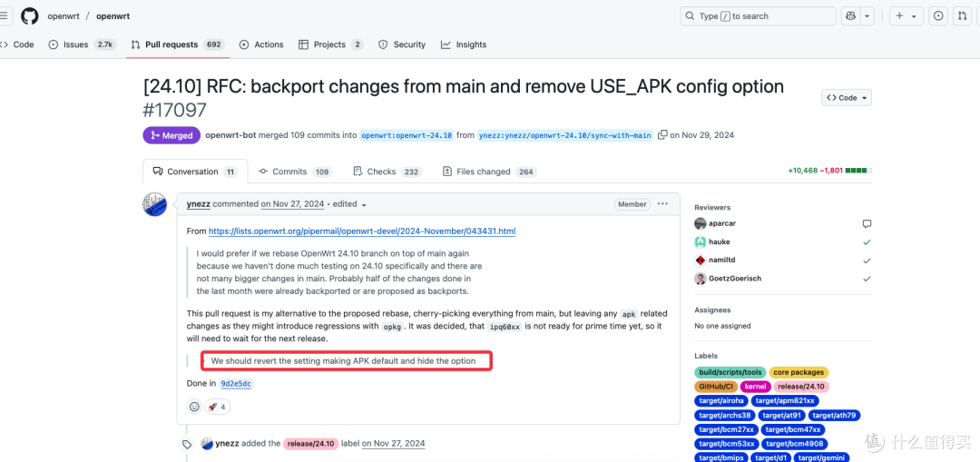Open pull requests icon in top header

tap(963, 16)
